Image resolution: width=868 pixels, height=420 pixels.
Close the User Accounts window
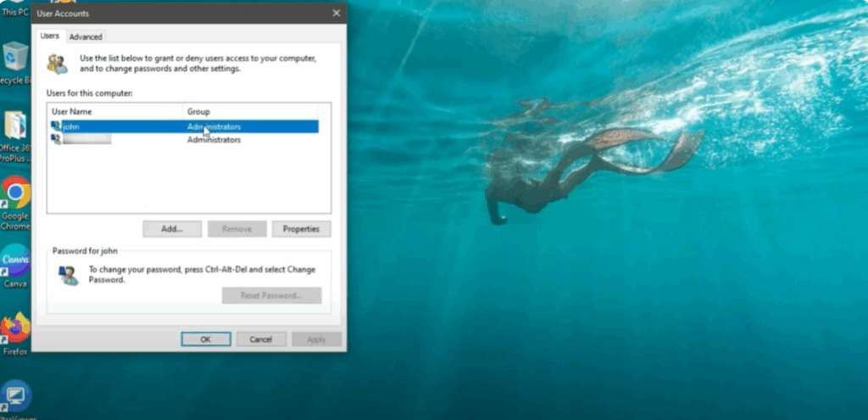tap(337, 14)
